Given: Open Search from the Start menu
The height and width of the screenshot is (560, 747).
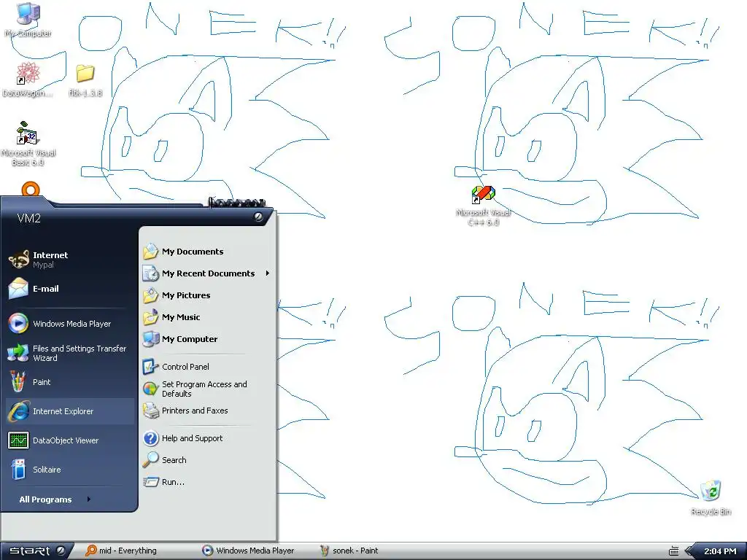Looking at the screenshot, I should 207,460.
